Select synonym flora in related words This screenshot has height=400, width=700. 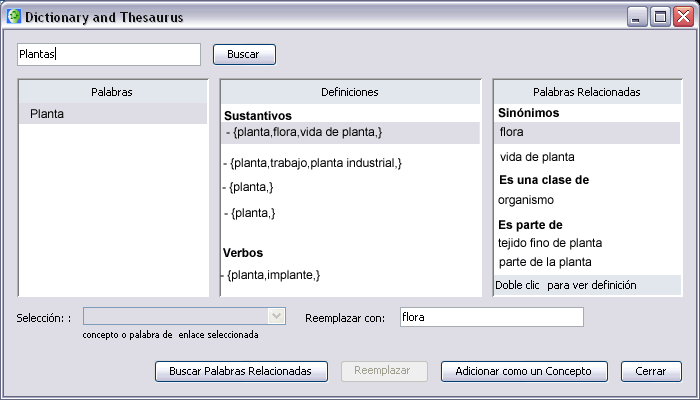pos(587,132)
